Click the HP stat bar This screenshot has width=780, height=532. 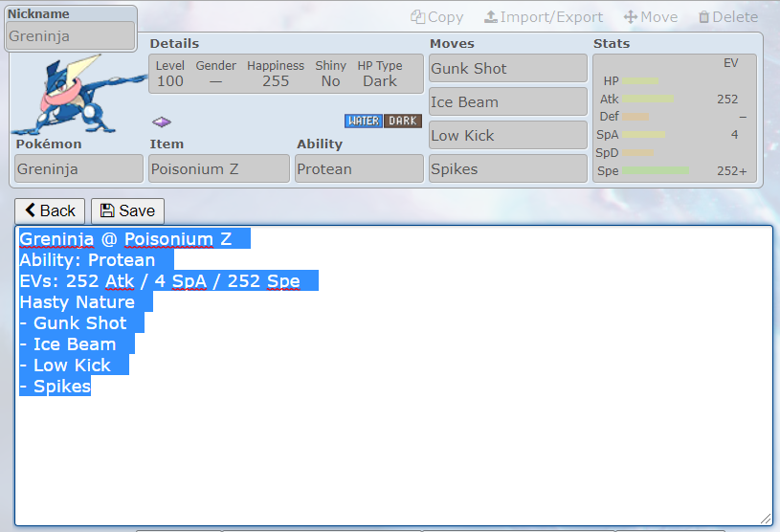point(640,81)
